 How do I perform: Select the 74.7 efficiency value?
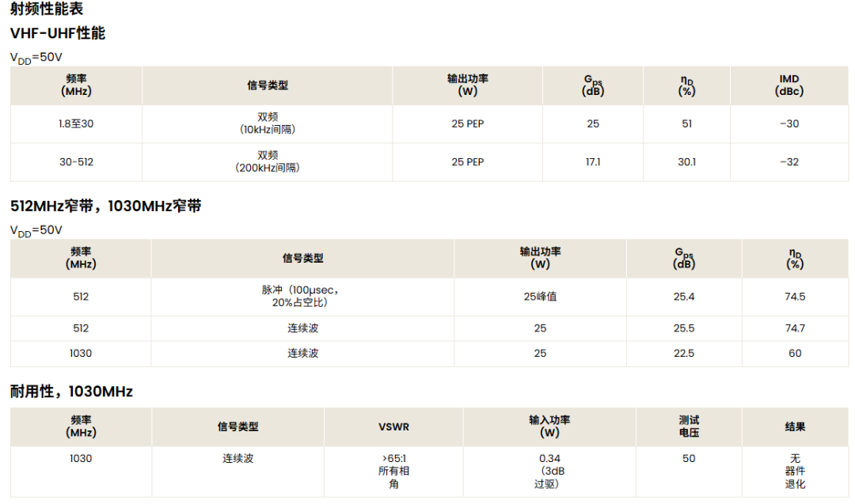tap(795, 328)
